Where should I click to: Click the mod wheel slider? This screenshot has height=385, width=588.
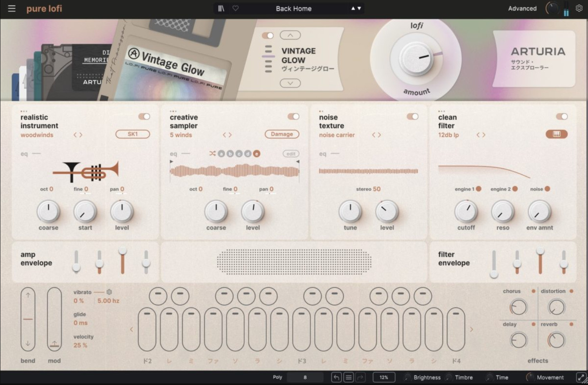pos(54,320)
